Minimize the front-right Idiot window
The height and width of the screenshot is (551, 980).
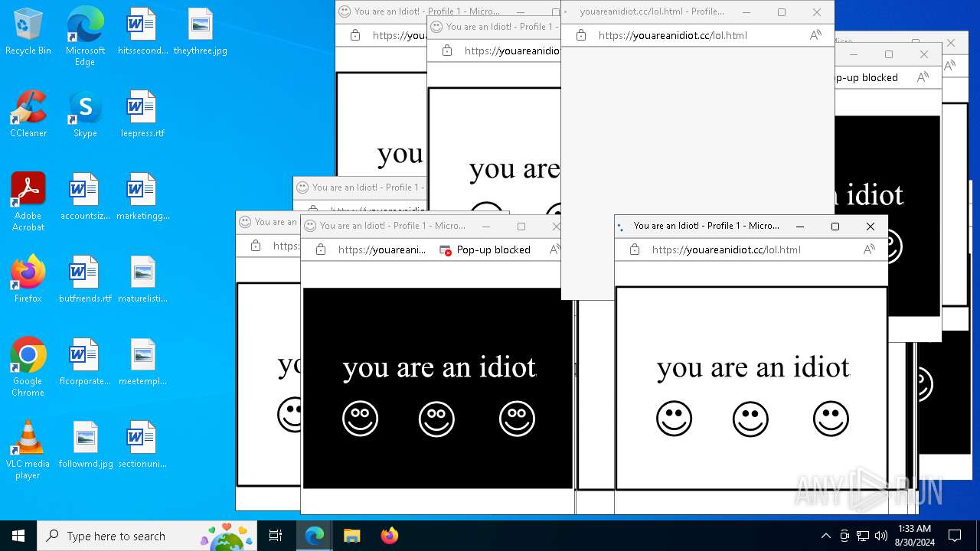click(x=800, y=227)
